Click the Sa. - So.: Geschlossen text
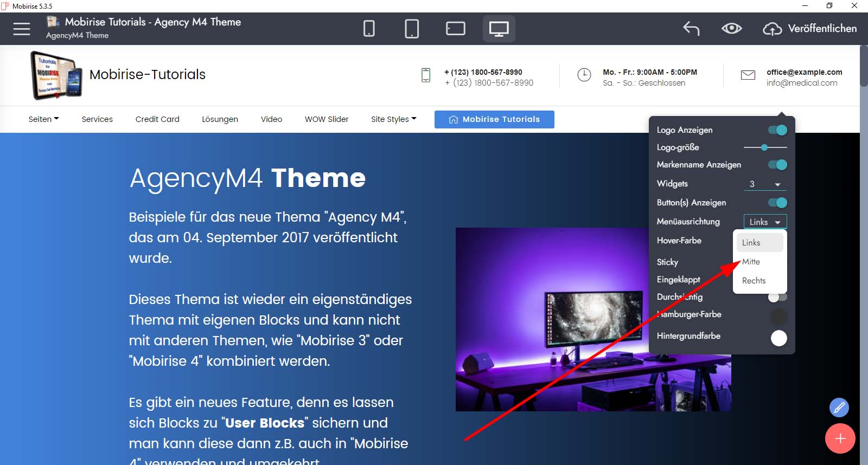 point(644,83)
